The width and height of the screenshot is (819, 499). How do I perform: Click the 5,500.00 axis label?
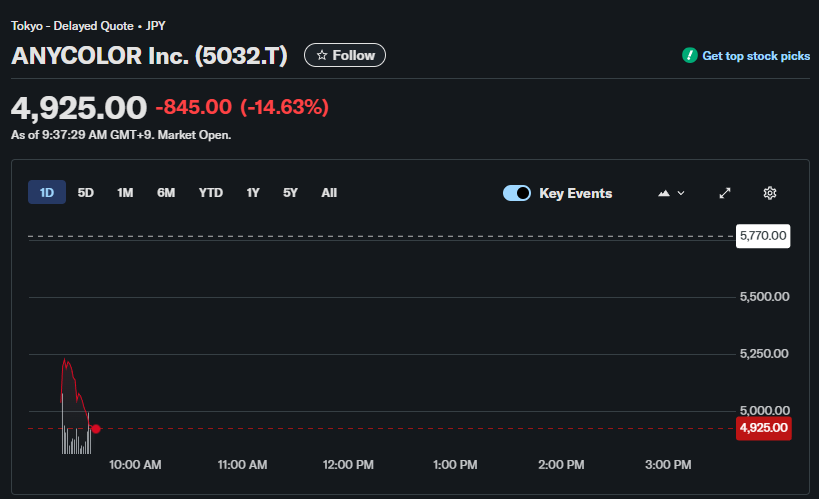[764, 297]
